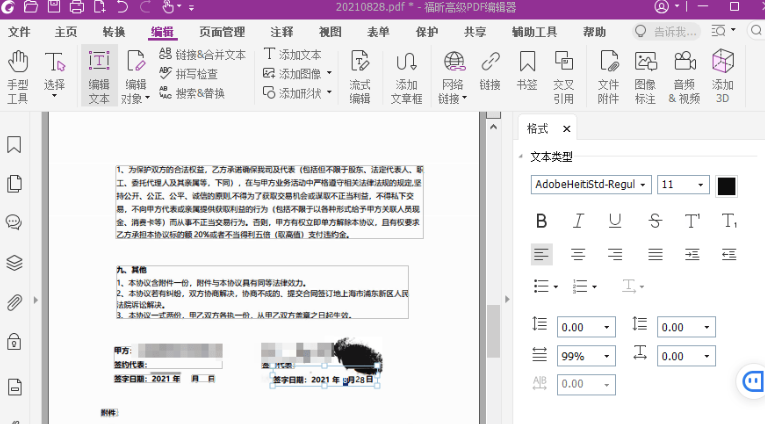Open Cross Reference (交叉引用)
Screen dimensions: 765x424
(564, 77)
